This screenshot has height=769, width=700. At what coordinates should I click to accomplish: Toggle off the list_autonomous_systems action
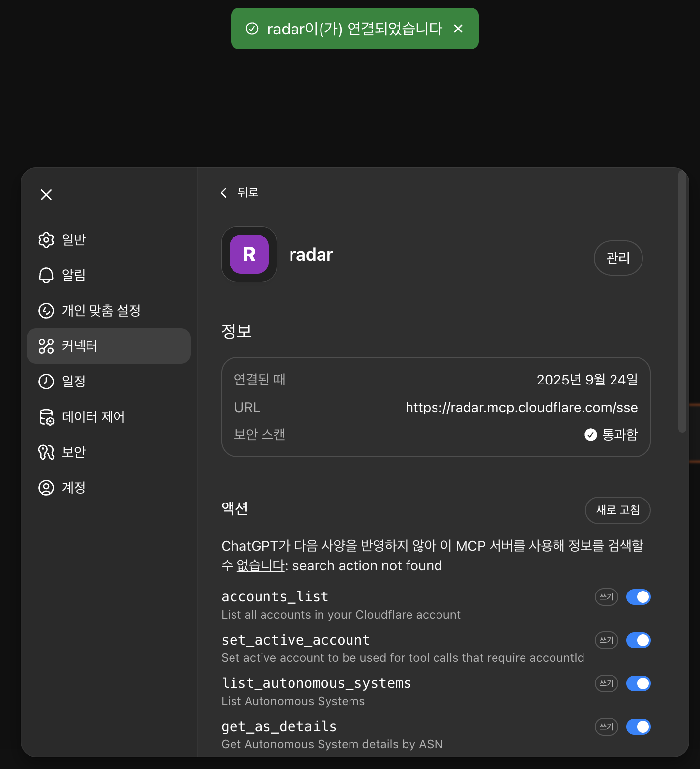click(638, 683)
